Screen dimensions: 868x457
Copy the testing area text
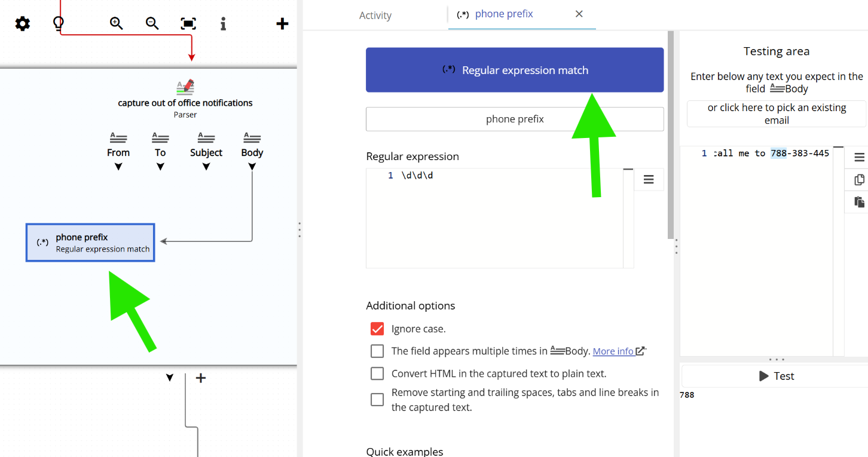(859, 179)
